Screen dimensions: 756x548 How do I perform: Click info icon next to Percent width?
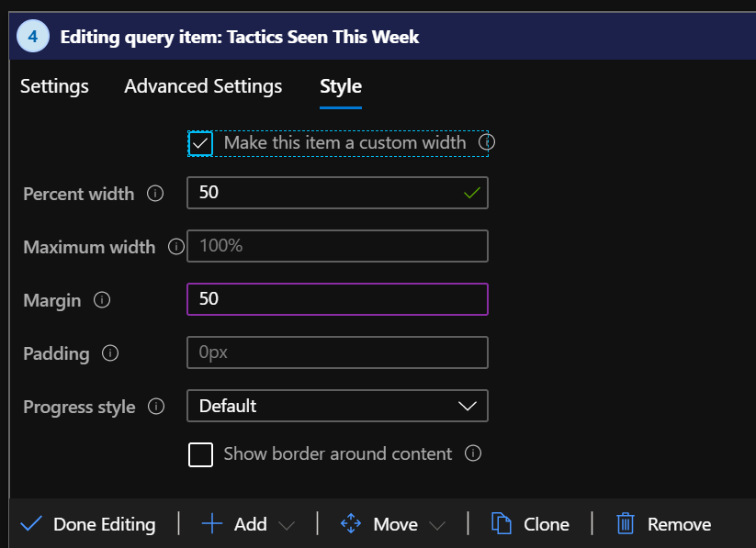click(155, 194)
